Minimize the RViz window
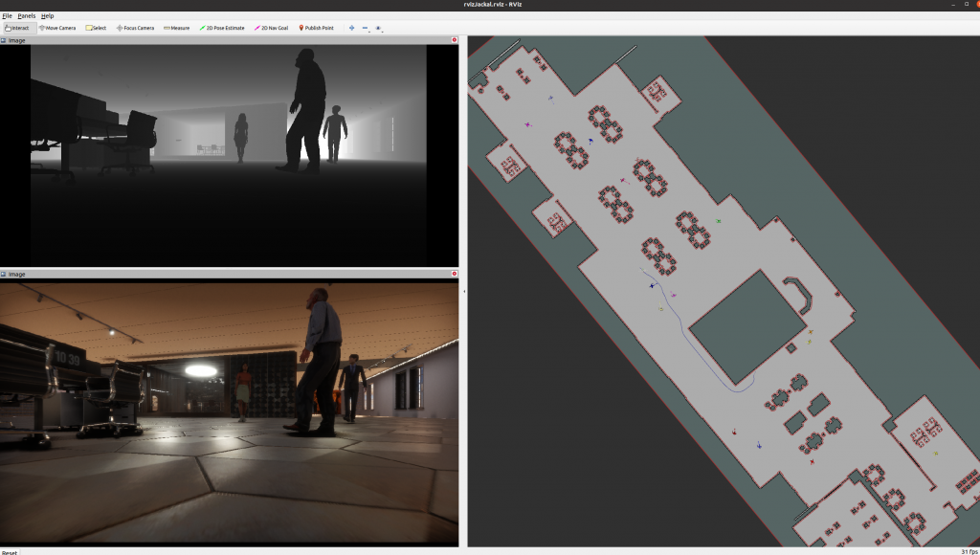 click(x=954, y=5)
